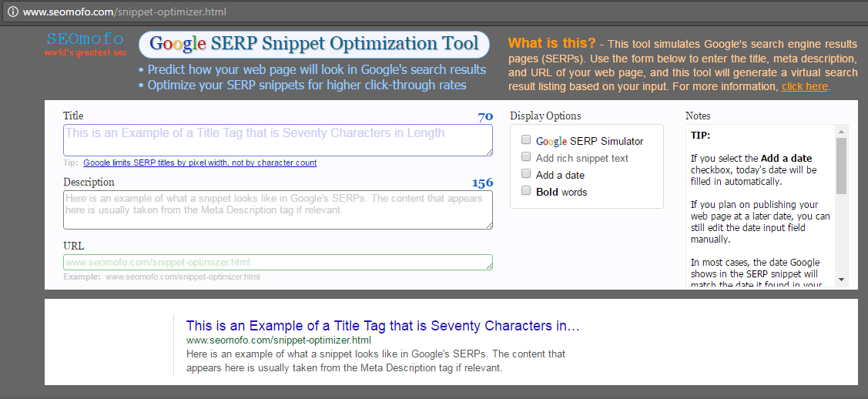
Task: Click the 'world's greatest seo' tagline
Action: tap(85, 53)
